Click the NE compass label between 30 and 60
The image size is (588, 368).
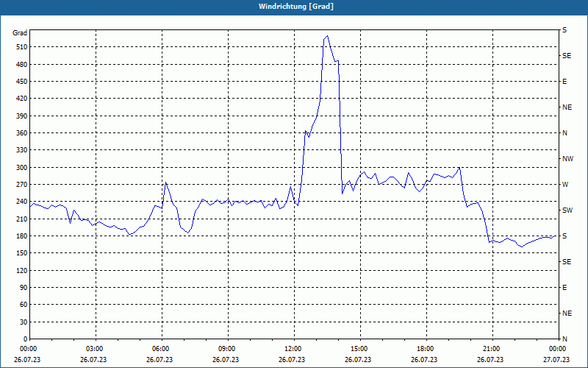click(x=567, y=314)
